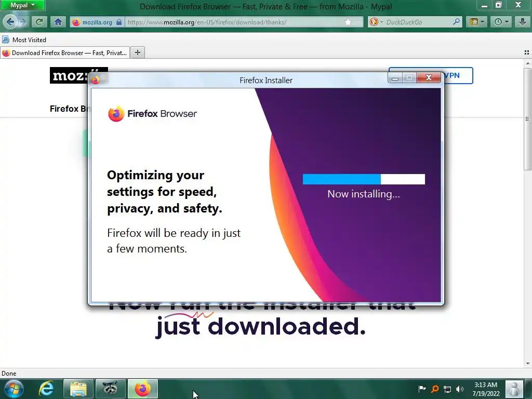Open network status tray icon

coord(447,389)
